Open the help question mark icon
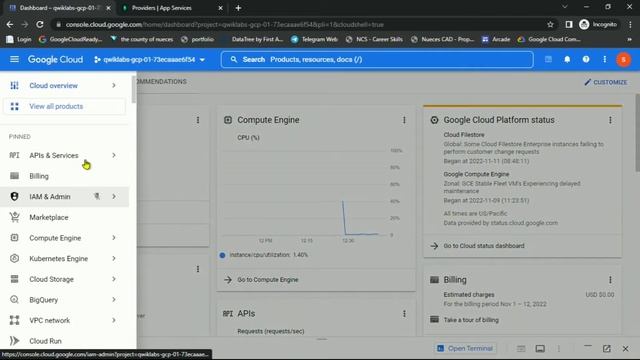 586,60
